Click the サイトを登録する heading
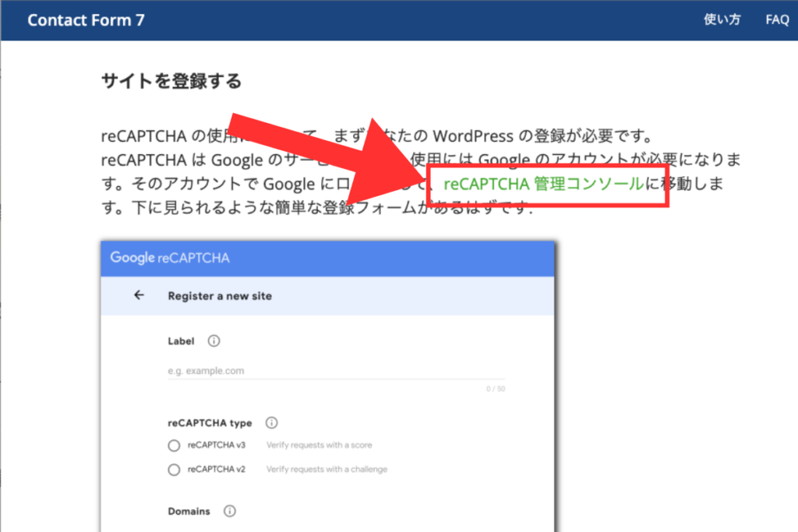The width and height of the screenshot is (798, 532). 171,81
